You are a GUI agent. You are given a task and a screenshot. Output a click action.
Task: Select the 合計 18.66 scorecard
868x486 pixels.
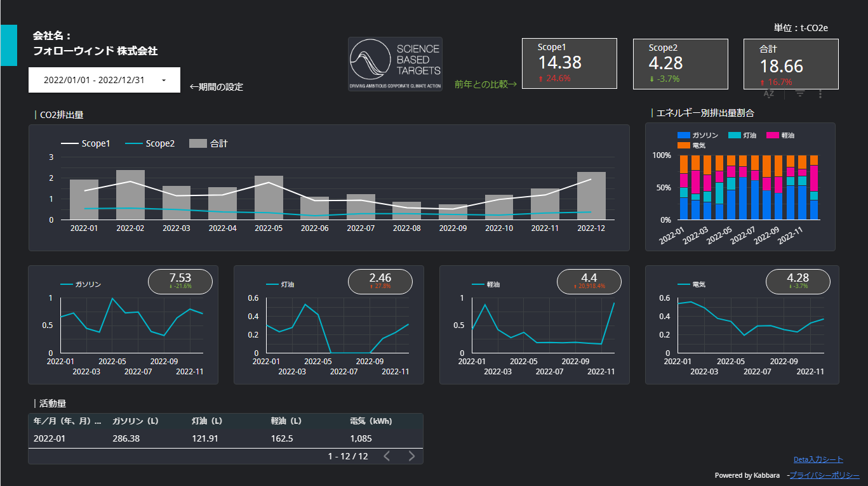tap(791, 63)
